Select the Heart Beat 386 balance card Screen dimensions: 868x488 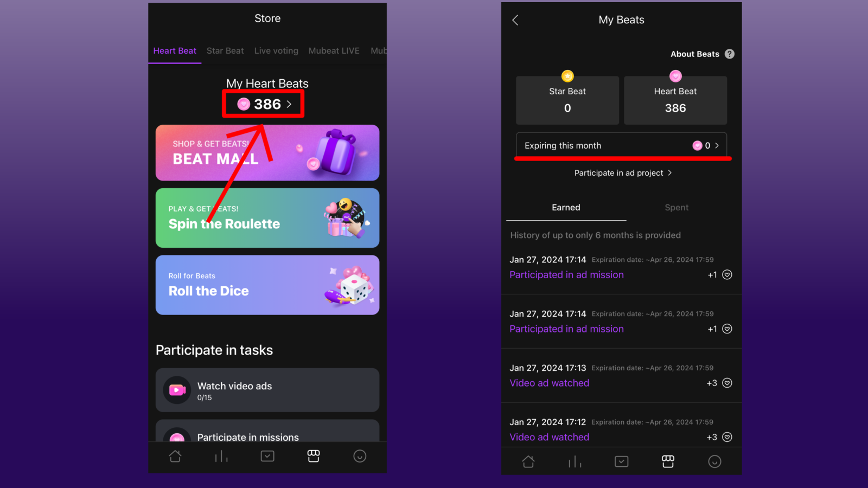tap(675, 100)
